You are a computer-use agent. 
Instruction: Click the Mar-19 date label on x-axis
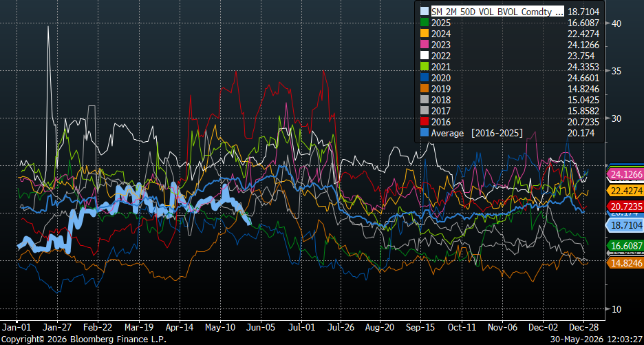coord(139,326)
